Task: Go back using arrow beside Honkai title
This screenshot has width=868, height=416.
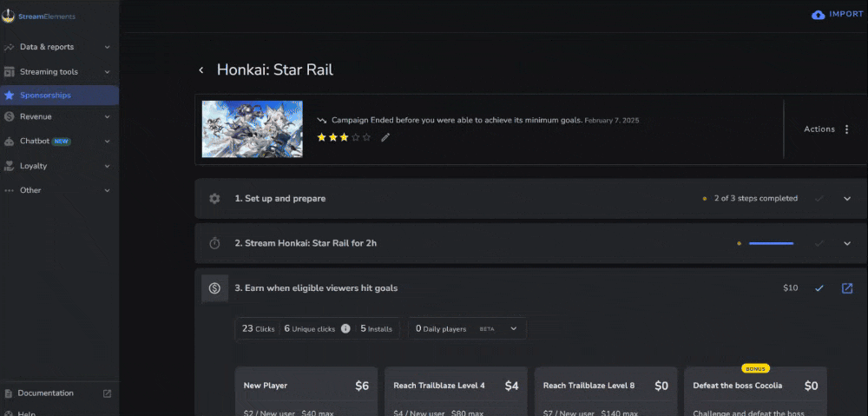Action: tap(201, 69)
